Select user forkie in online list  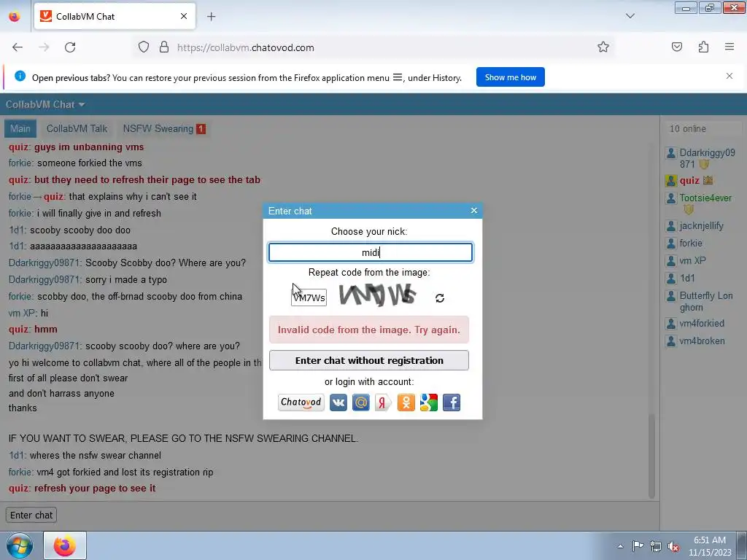pyautogui.click(x=691, y=244)
